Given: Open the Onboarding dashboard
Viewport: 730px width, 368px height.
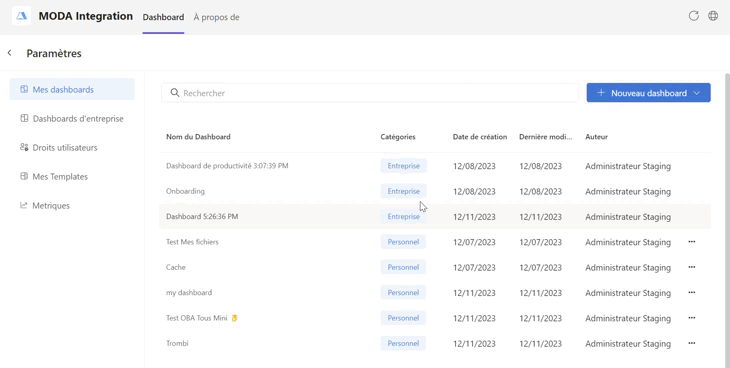Looking at the screenshot, I should click(185, 191).
